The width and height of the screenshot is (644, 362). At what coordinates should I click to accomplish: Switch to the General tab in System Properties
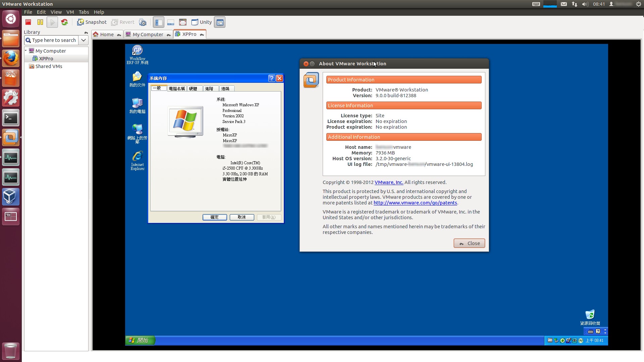159,88
